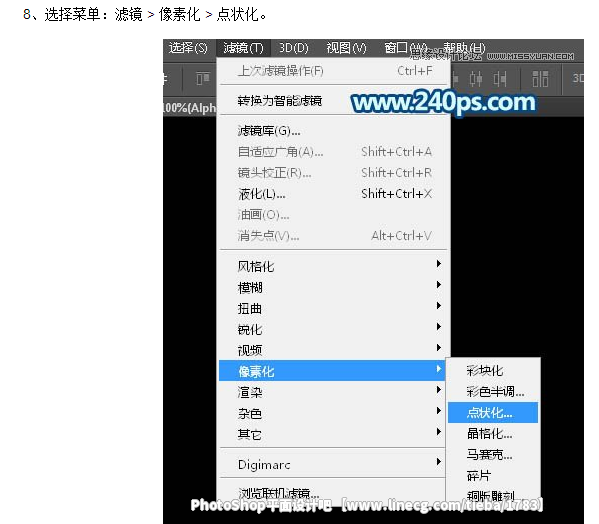
Task: Open the 3D(D) menu
Action: coord(293,48)
